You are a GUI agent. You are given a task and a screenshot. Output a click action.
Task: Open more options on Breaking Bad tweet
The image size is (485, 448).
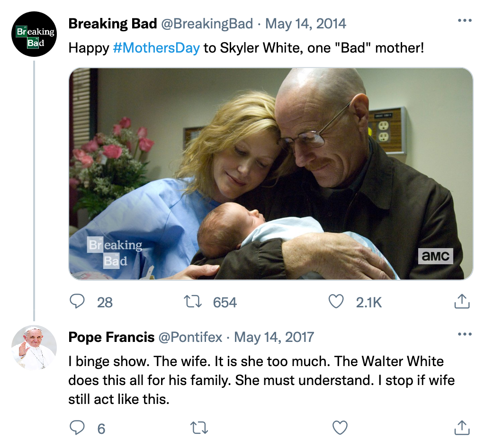(x=465, y=21)
